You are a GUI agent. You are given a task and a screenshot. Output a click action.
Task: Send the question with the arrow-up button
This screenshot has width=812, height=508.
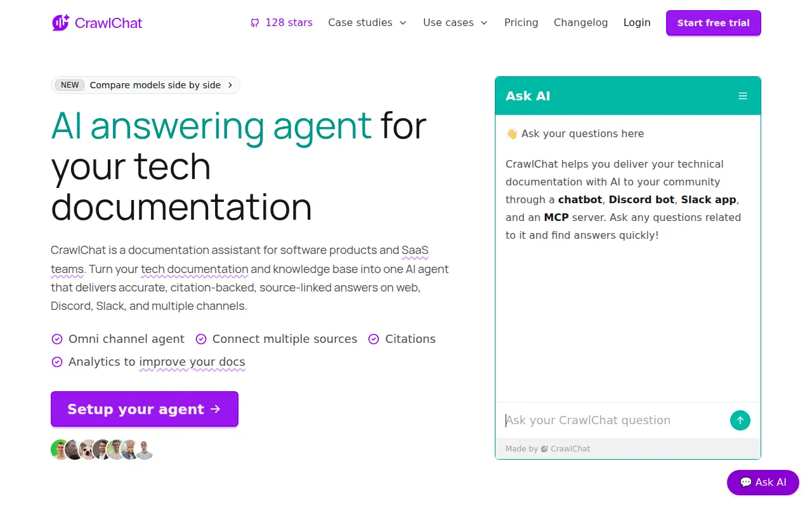click(740, 420)
